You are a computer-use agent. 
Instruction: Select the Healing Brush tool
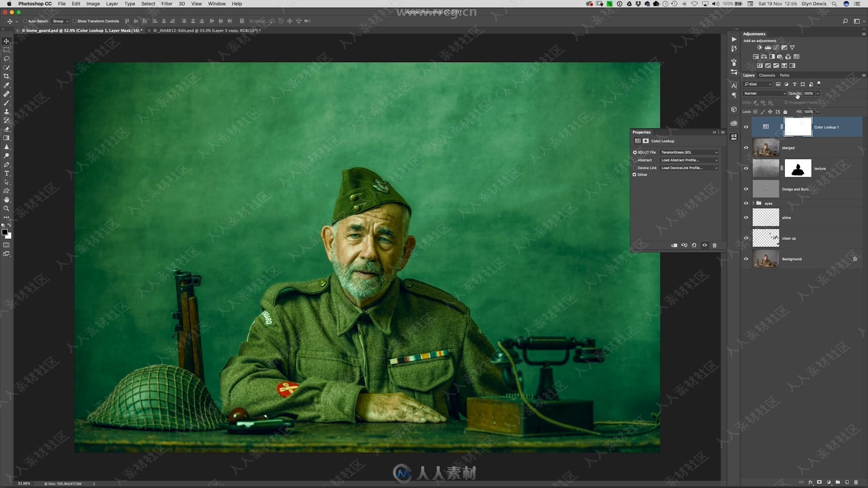click(6, 94)
